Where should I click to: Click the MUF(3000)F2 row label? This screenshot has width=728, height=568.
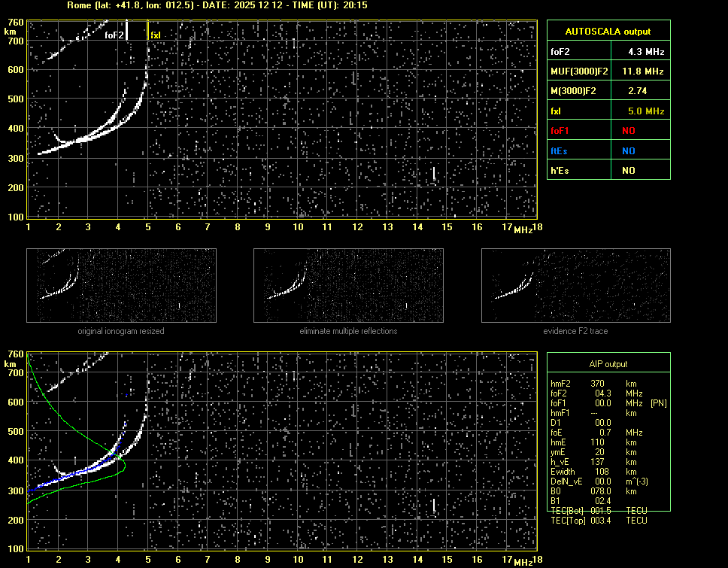click(x=578, y=71)
